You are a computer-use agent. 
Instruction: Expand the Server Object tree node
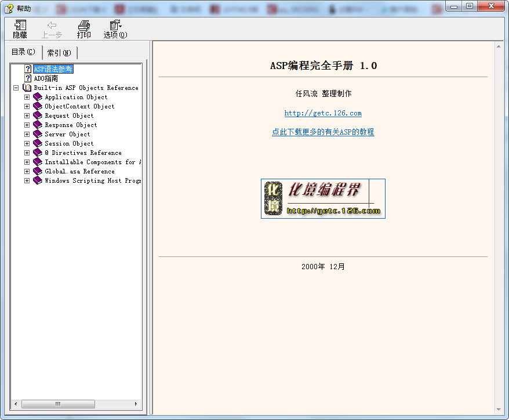click(x=27, y=134)
